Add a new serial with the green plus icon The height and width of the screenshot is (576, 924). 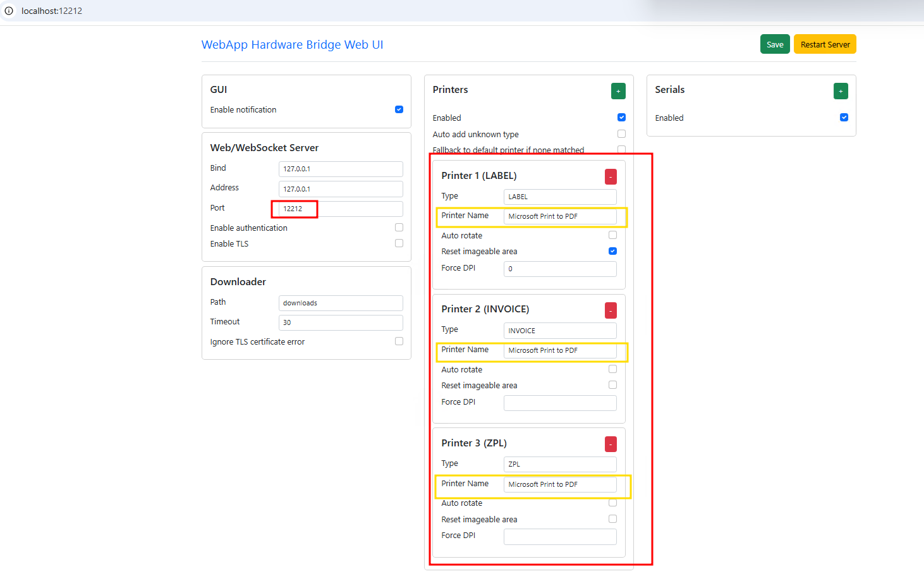click(x=841, y=90)
